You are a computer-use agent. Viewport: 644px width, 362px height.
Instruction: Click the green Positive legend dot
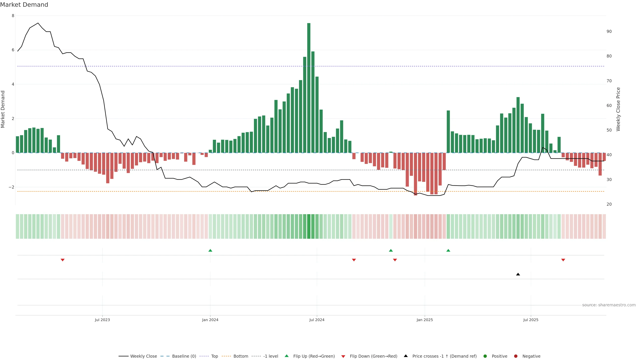[x=485, y=356]
